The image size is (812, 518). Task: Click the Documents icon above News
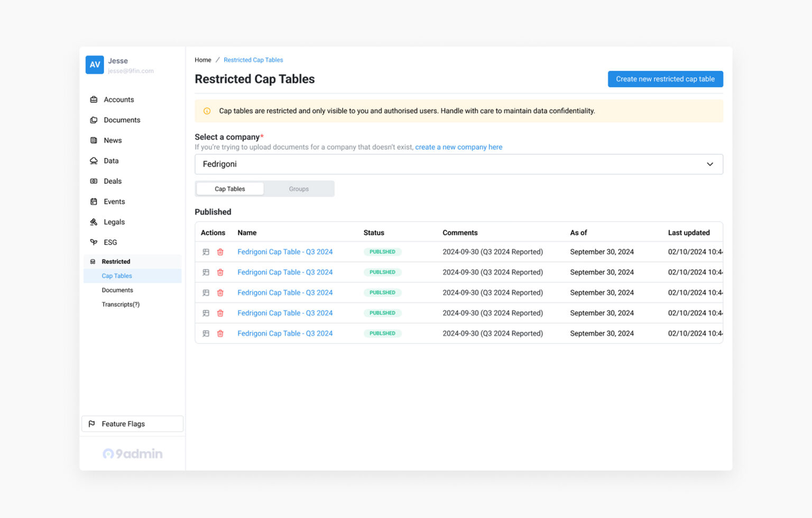[x=94, y=120]
